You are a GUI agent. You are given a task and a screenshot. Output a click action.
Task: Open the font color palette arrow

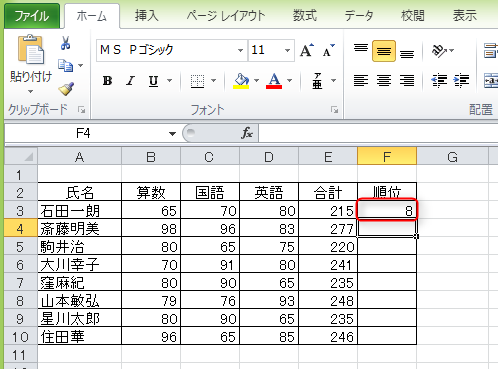[289, 81]
